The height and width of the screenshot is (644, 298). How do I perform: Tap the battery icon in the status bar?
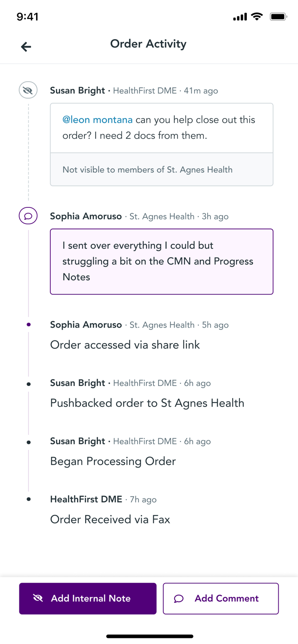tap(278, 16)
